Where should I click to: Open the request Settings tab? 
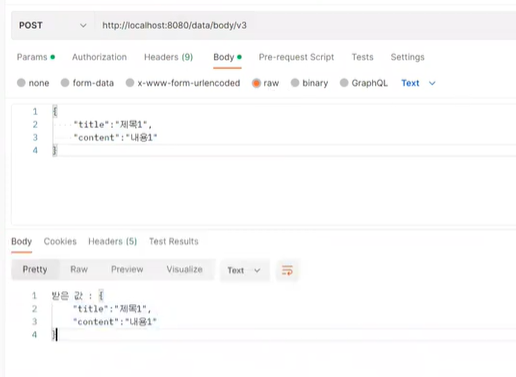(x=407, y=57)
